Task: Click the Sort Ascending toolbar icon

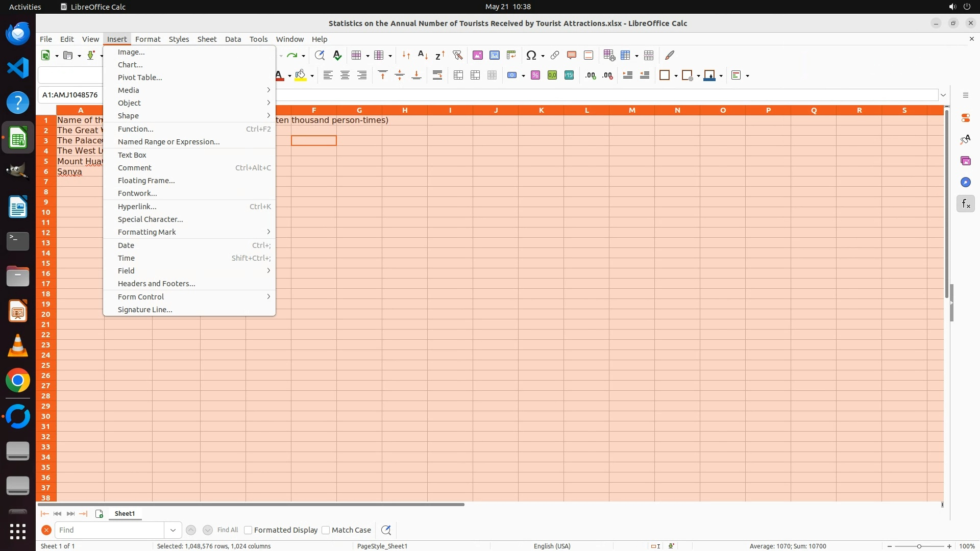Action: point(423,55)
